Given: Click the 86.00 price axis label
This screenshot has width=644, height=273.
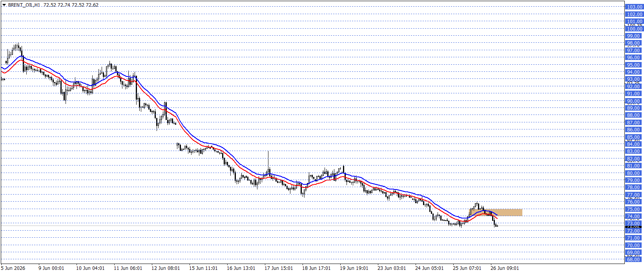Looking at the screenshot, I should 633,130.
